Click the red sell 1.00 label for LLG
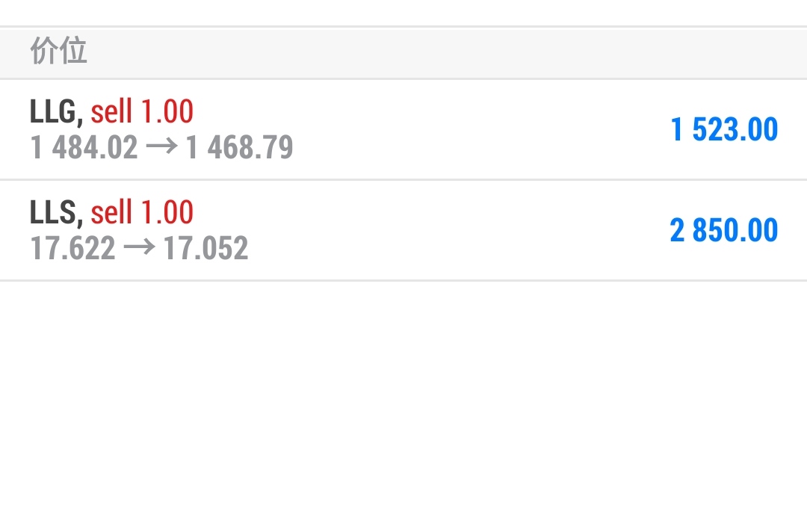807x532 pixels. coord(142,111)
